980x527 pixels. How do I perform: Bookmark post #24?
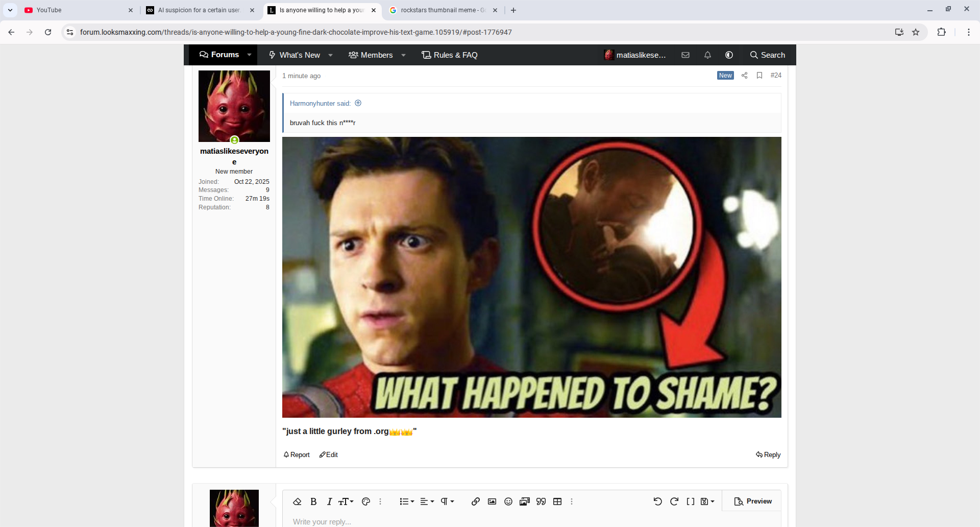[759, 76]
